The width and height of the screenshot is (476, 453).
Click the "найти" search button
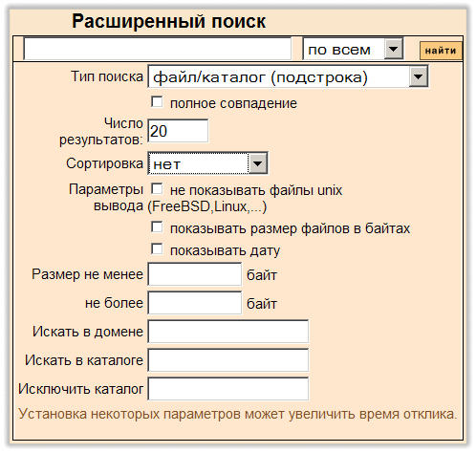click(441, 51)
